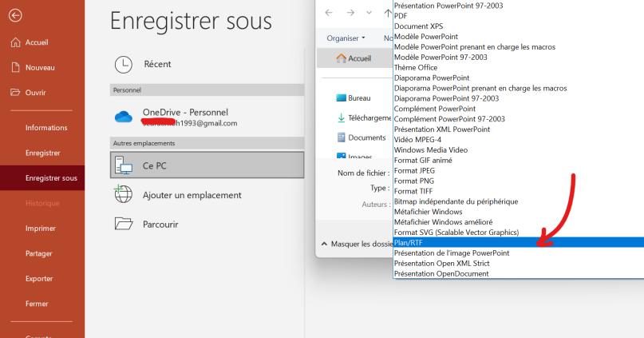Choose Bitmap indépendante du périphérique
The width and height of the screenshot is (644, 338).
[456, 201]
